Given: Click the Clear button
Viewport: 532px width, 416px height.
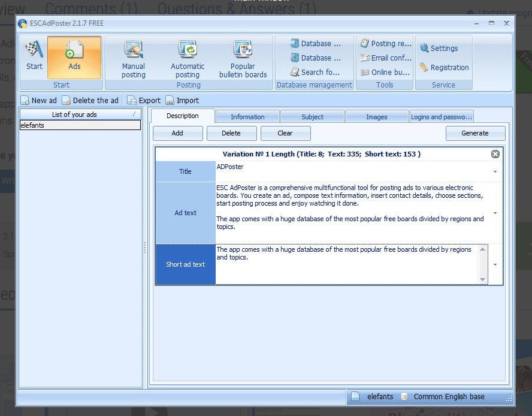Looking at the screenshot, I should pyautogui.click(x=285, y=133).
